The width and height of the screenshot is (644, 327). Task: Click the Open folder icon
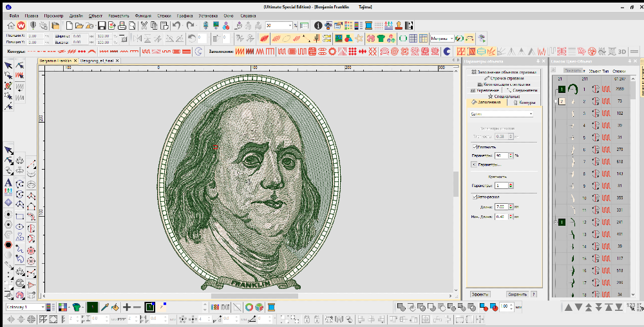79,26
